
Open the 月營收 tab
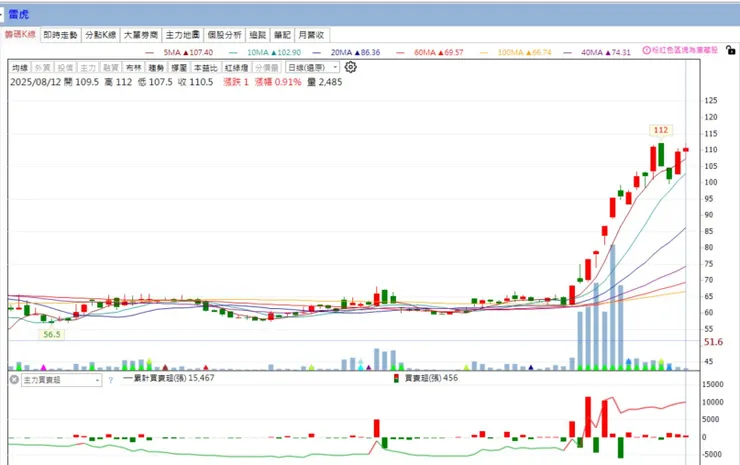click(x=311, y=35)
